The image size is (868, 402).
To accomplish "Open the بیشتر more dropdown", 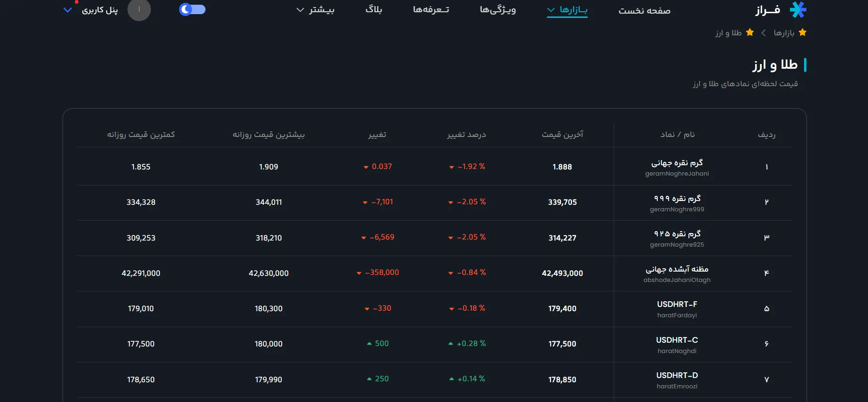I will click(x=316, y=10).
